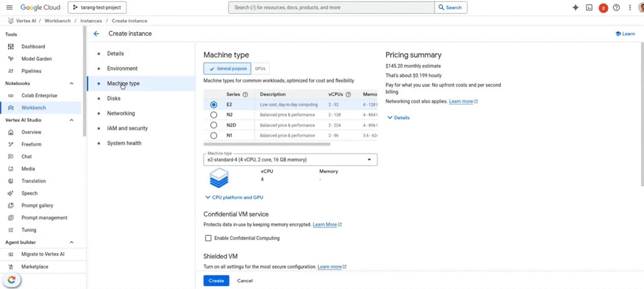Click the Gemini sparkle icon
This screenshot has height=289, width=644.
(575, 7)
